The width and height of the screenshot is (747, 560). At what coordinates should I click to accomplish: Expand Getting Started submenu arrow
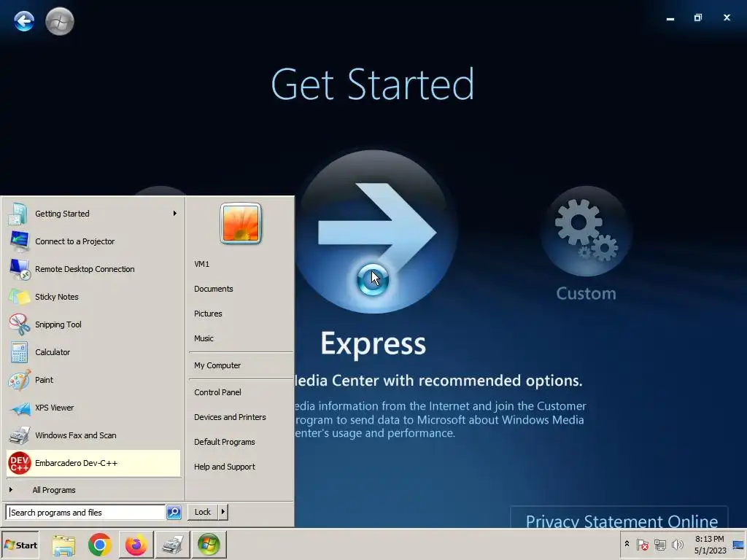(x=175, y=214)
